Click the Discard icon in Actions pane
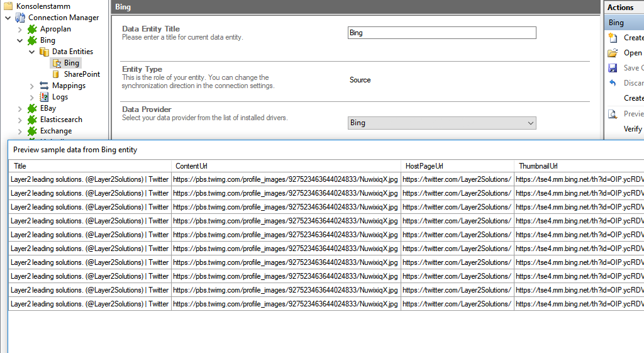Viewport: 644px width, 353px height. coord(613,83)
